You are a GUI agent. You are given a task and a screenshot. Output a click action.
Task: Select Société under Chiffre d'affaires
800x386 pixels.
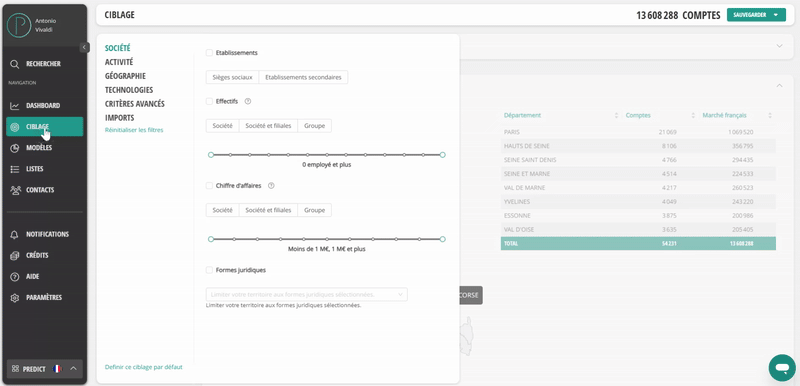(222, 210)
